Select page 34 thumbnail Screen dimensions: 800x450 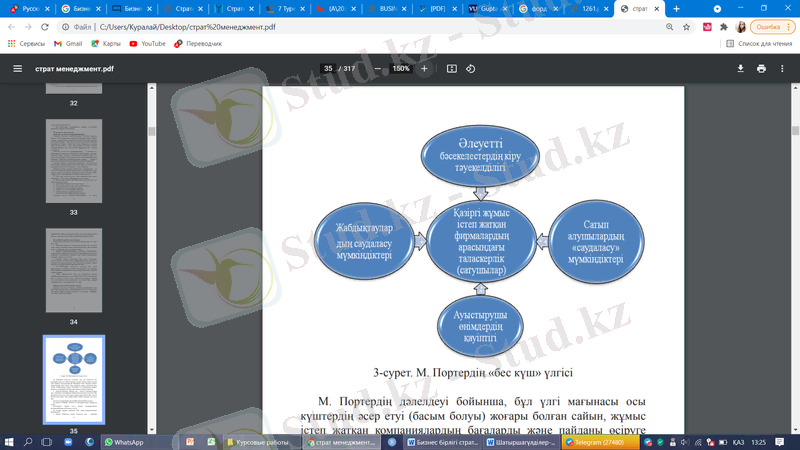click(x=74, y=270)
